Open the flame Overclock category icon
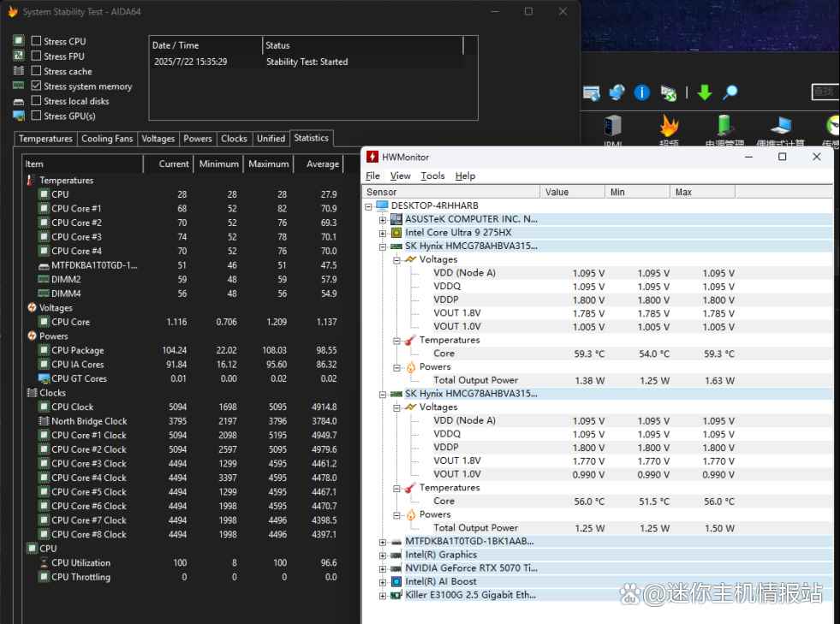The width and height of the screenshot is (840, 624). [x=669, y=126]
